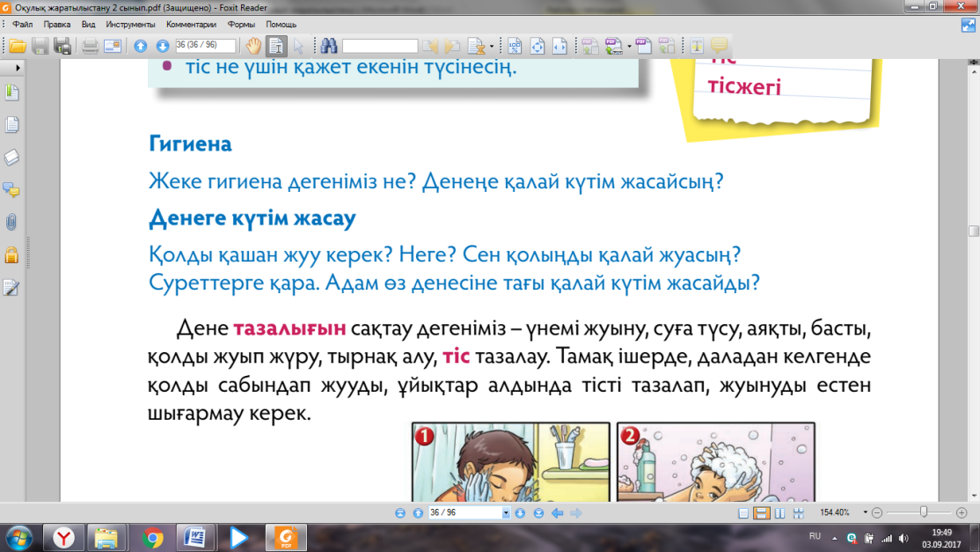Viewport: 980px width, 552px height.
Task: Open the Помощь menu
Action: (x=282, y=25)
